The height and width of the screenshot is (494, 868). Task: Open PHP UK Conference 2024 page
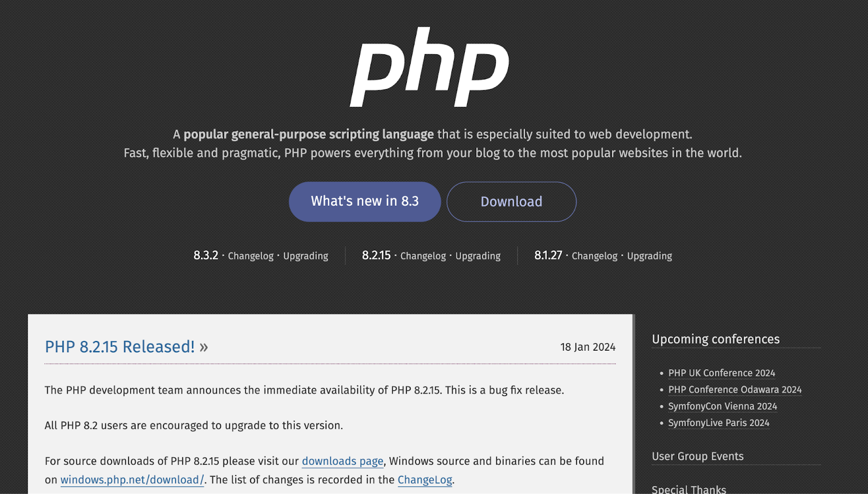[x=721, y=373]
